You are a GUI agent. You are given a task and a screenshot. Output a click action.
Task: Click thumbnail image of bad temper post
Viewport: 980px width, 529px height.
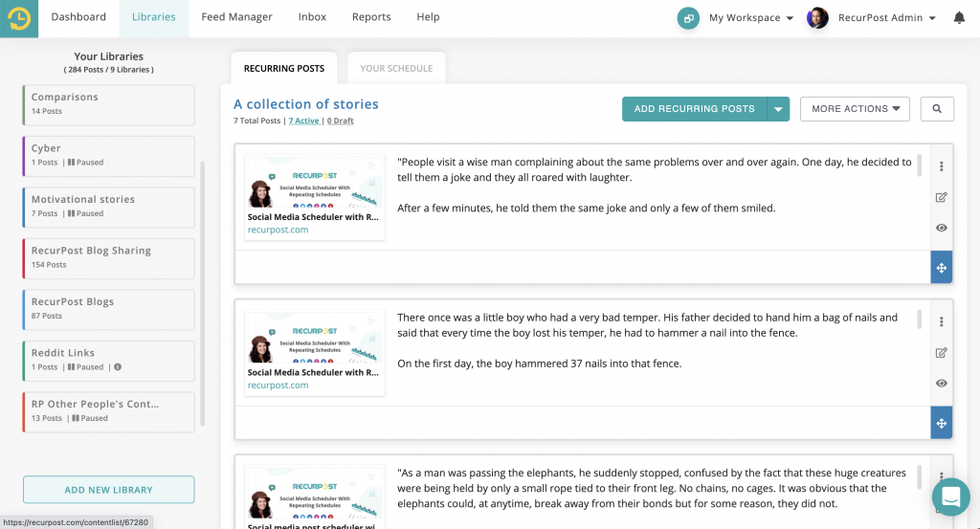click(314, 338)
